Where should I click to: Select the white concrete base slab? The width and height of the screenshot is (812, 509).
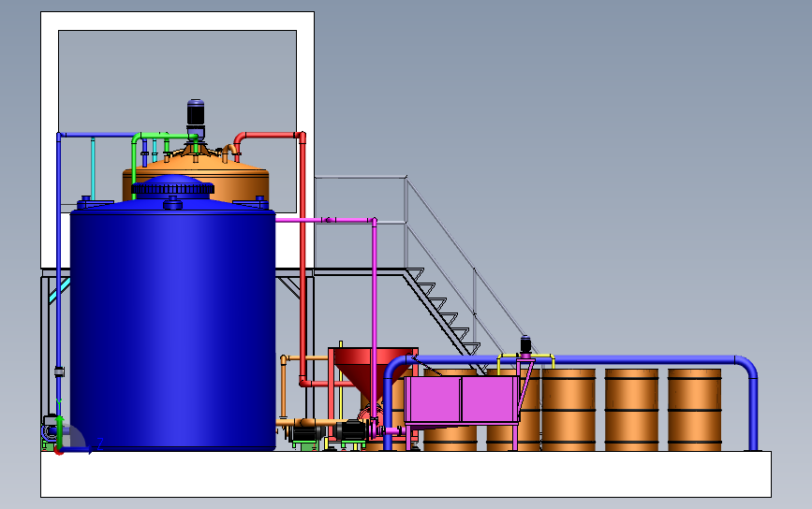point(406,474)
